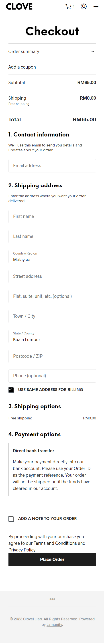Expand the Order summary chevron
The image size is (104, 644).
tap(93, 51)
